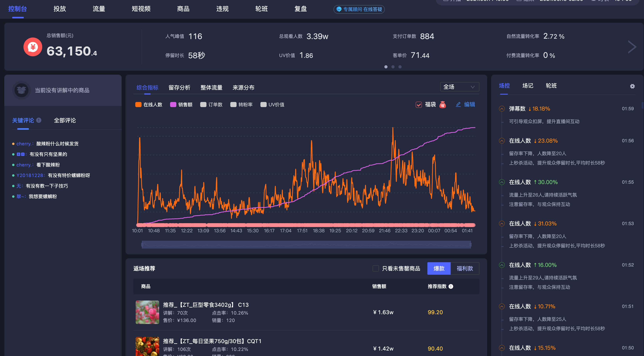This screenshot has height=356, width=644.
Task: Select the 福利款 button
Action: [465, 268]
